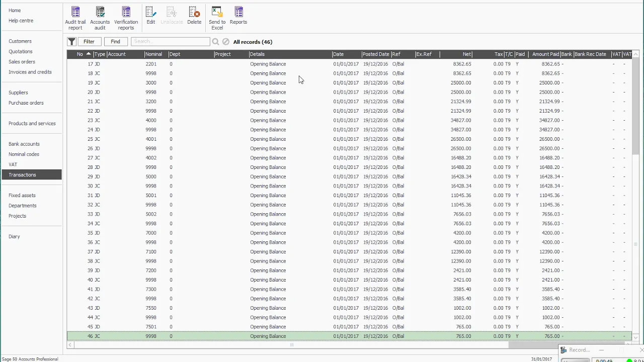Open VAT in the sidebar
The width and height of the screenshot is (644, 362).
13,164
